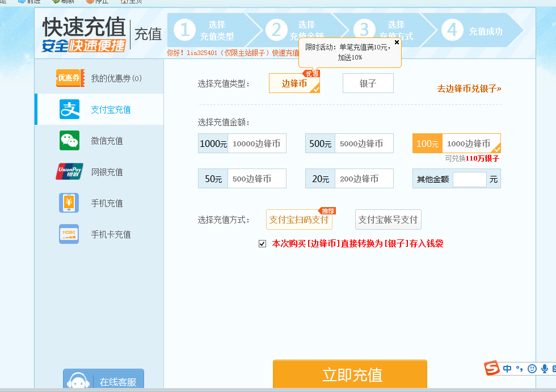556x392 pixels.
Task: Click the 其他金额 input field
Action: click(469, 179)
